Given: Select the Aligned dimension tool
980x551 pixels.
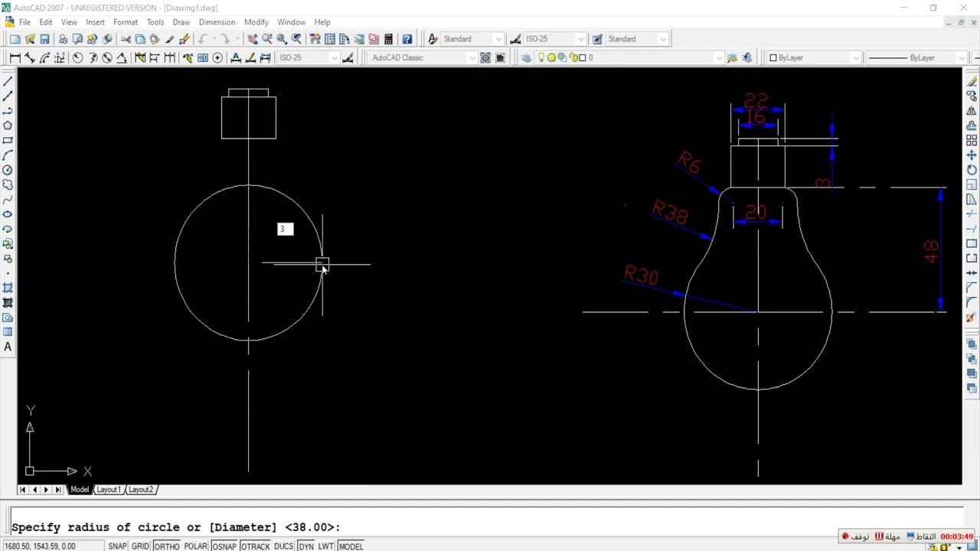Looking at the screenshot, I should pyautogui.click(x=30, y=58).
